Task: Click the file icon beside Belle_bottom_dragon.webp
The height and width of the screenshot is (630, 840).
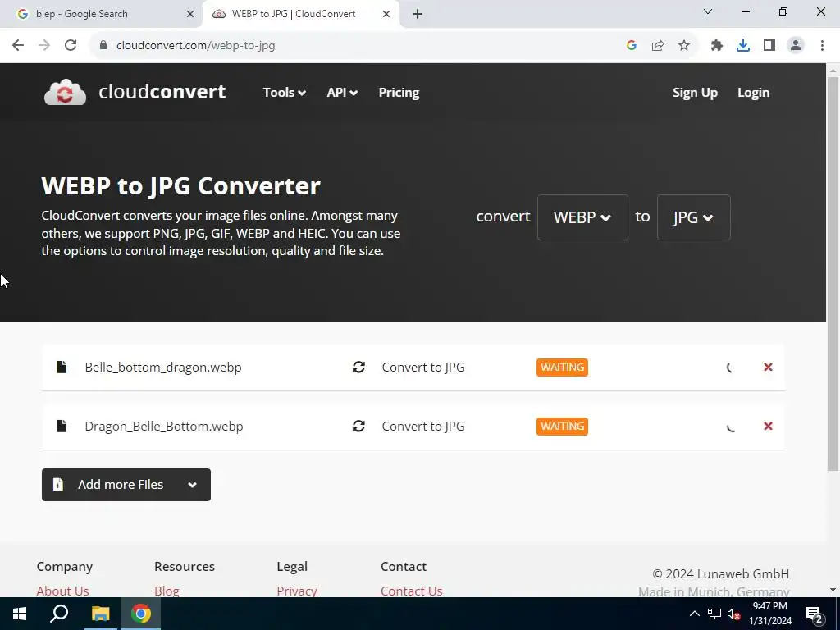Action: pyautogui.click(x=62, y=367)
